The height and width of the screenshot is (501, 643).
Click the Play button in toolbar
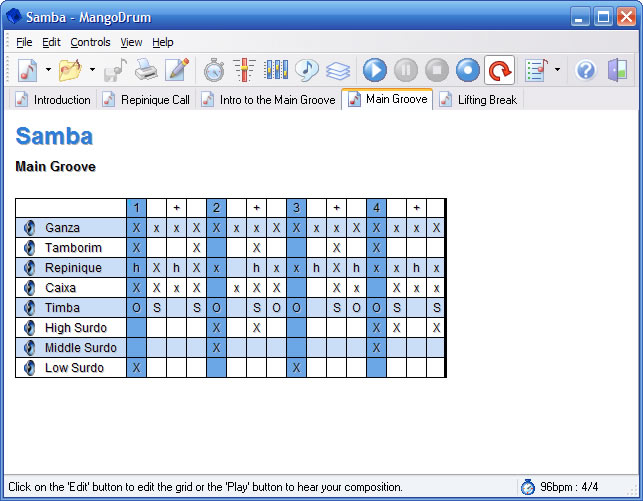click(x=375, y=70)
